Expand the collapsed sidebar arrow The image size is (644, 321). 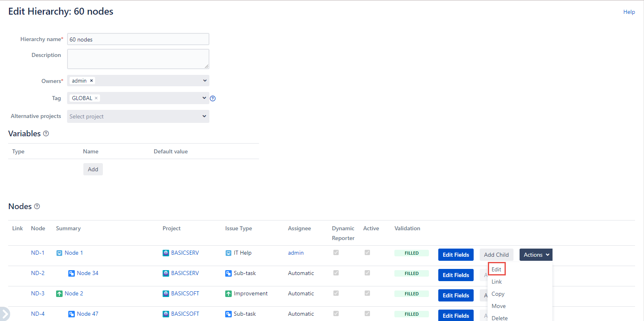point(4,314)
